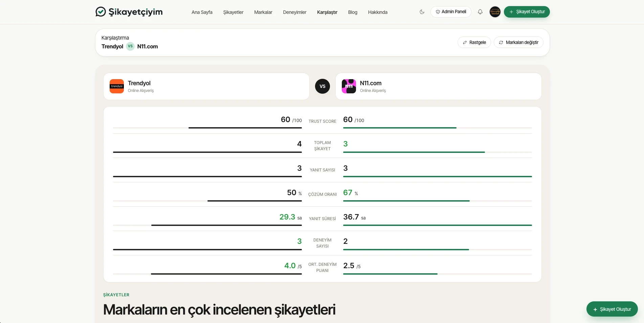This screenshot has height=323, width=644.
Task: Open the Markalar page
Action: pos(263,12)
